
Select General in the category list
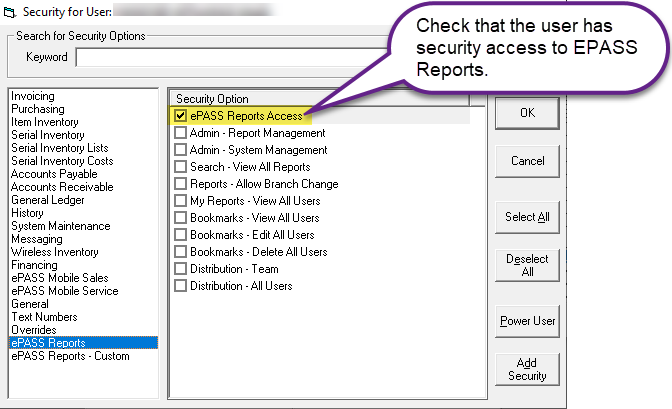click(x=30, y=304)
